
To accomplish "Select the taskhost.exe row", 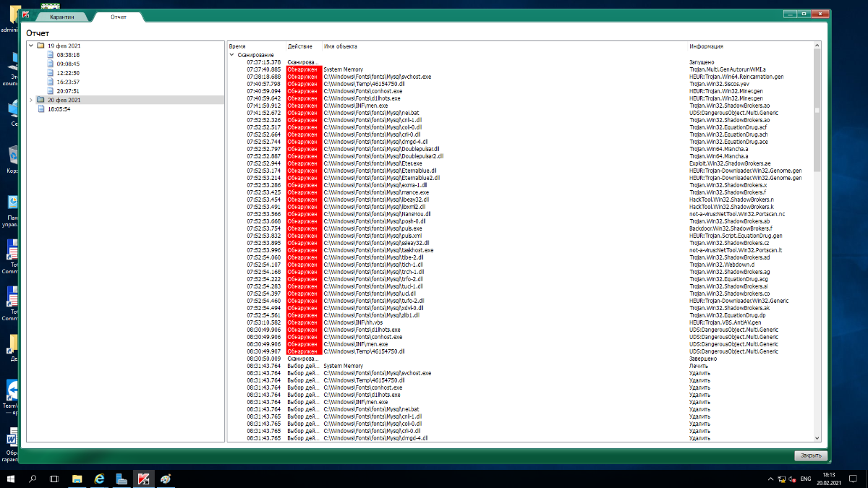I will tap(519, 250).
